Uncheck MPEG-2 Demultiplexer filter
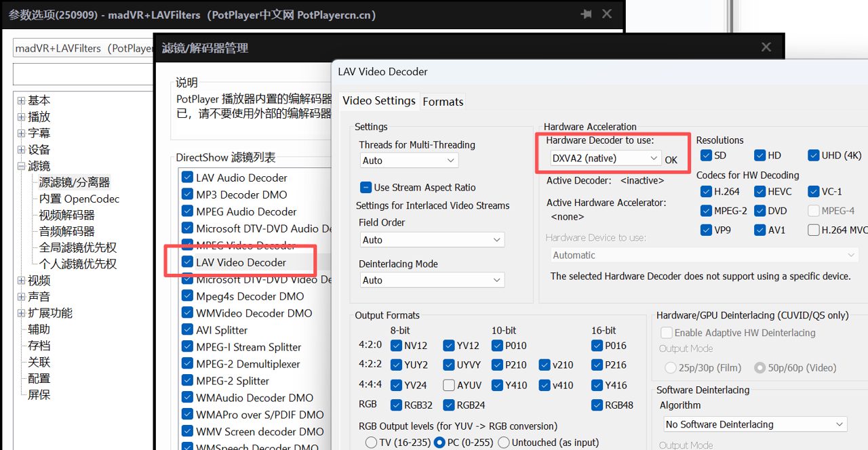Viewport: 868px width, 450px height. [x=187, y=364]
